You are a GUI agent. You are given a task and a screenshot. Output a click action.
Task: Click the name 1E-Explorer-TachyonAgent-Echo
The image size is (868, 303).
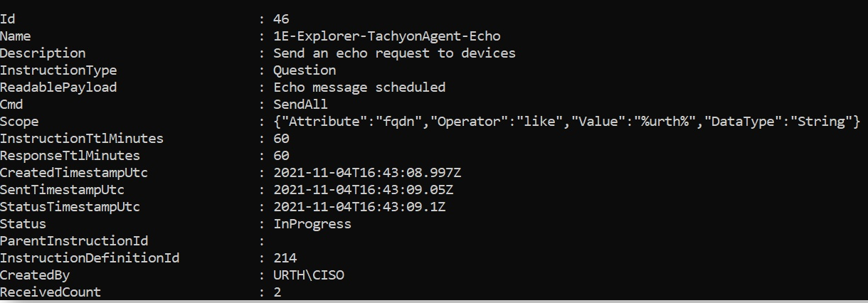click(391, 36)
